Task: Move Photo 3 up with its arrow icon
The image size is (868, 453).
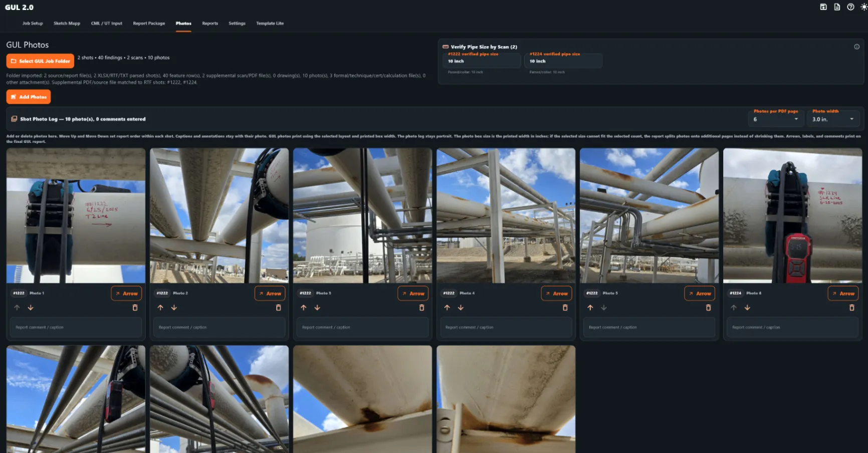Action: 304,308
